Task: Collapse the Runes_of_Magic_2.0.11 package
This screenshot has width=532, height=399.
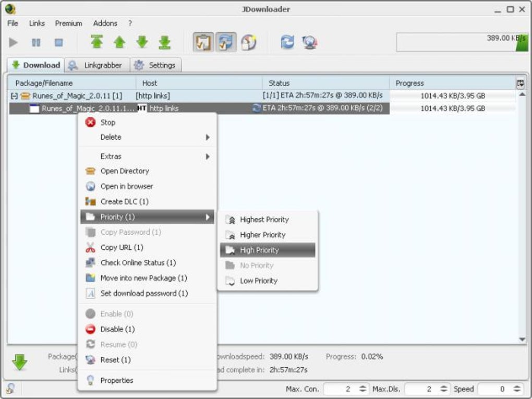Action: [x=14, y=96]
